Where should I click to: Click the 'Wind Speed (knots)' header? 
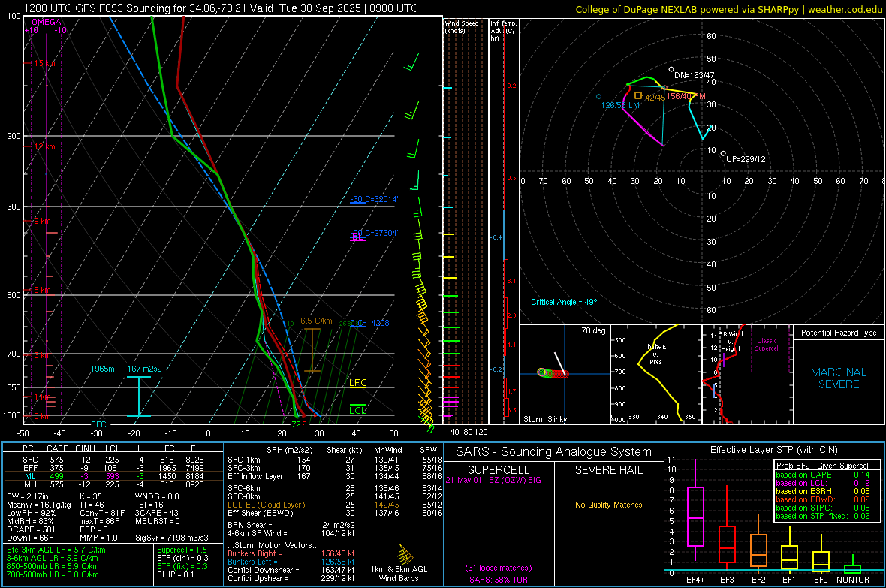coord(462,26)
